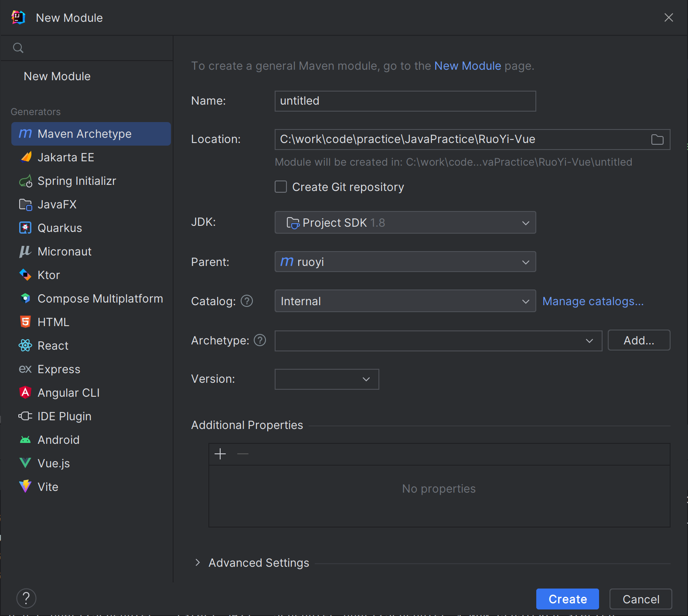
Task: Open the Parent ruoyi dropdown
Action: 405,262
